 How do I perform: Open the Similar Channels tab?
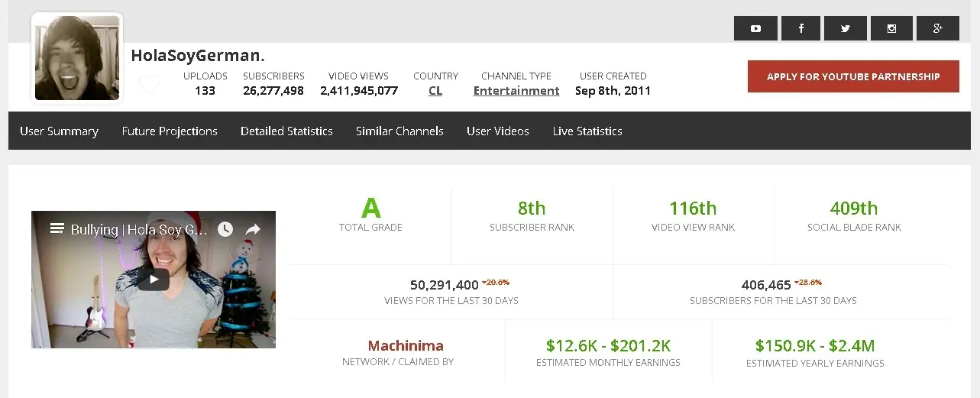399,131
